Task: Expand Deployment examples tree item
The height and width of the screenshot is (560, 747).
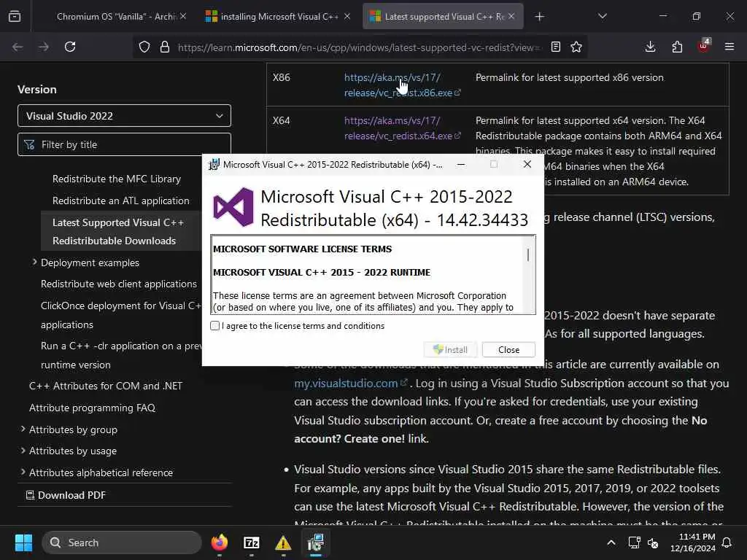Action: (x=34, y=262)
